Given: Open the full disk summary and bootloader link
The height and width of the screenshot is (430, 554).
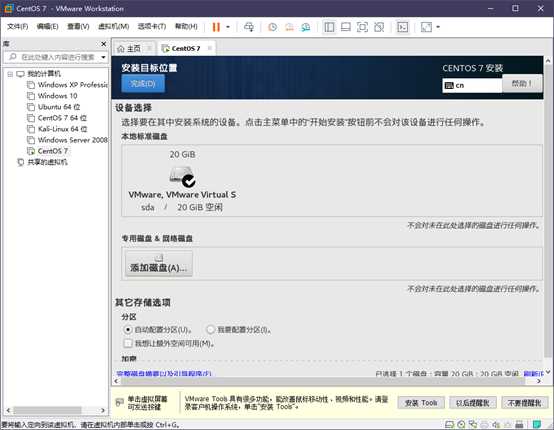Looking at the screenshot, I should point(164,373).
